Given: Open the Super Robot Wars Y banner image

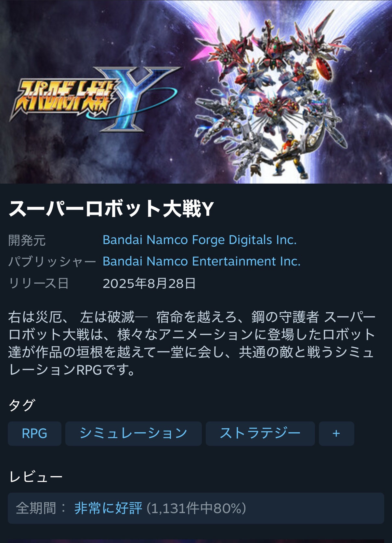Looking at the screenshot, I should pos(196,92).
